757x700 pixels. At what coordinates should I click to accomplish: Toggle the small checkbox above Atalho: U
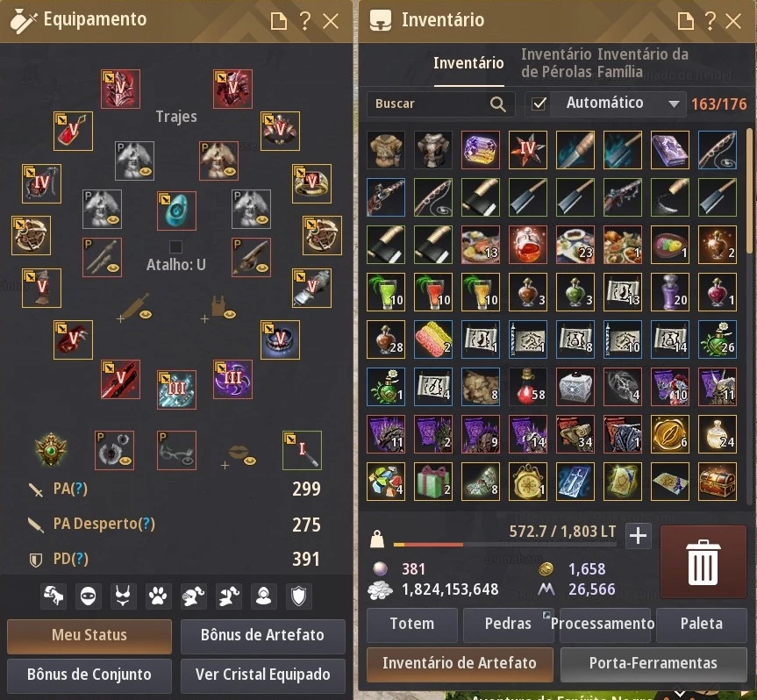[x=175, y=246]
